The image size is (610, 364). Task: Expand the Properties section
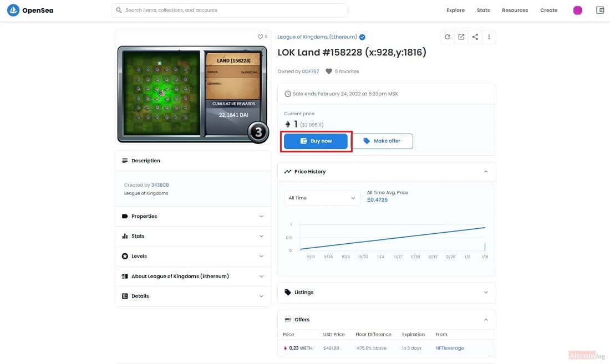193,217
